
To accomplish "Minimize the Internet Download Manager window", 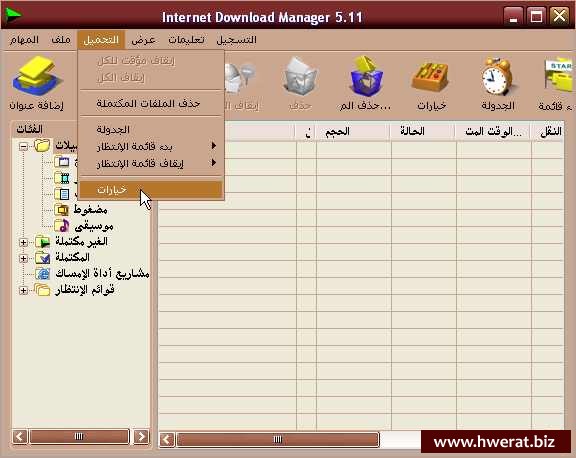I will tap(513, 16).
